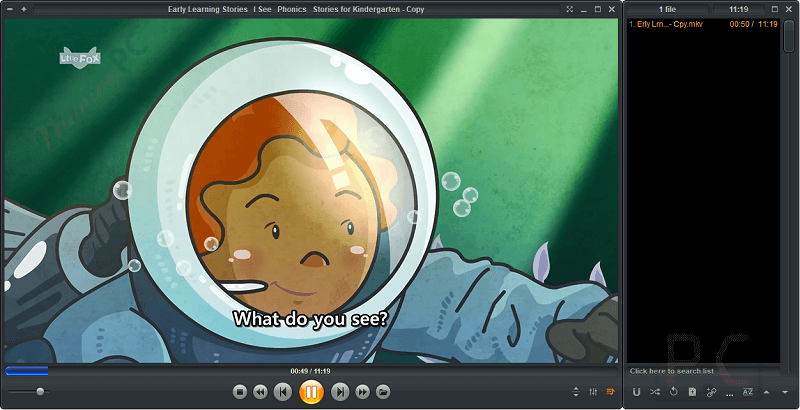Click the fast forward button
This screenshot has height=410, width=800.
tap(362, 392)
